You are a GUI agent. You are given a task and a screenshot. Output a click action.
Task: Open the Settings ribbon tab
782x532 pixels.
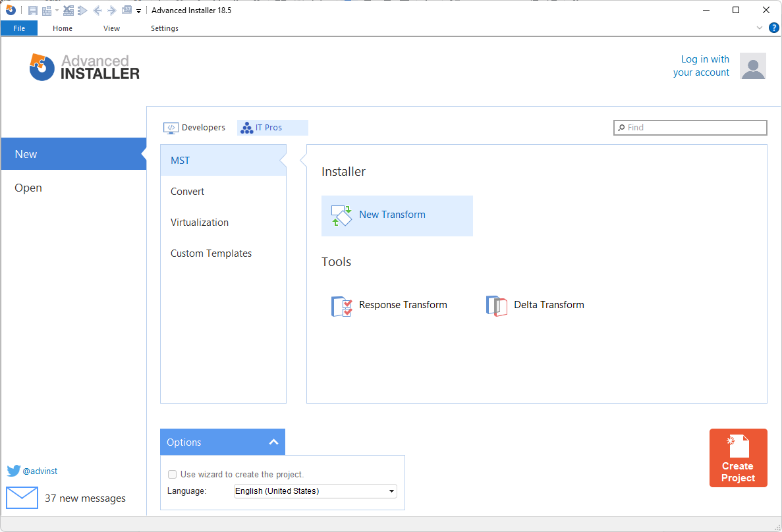tap(165, 28)
